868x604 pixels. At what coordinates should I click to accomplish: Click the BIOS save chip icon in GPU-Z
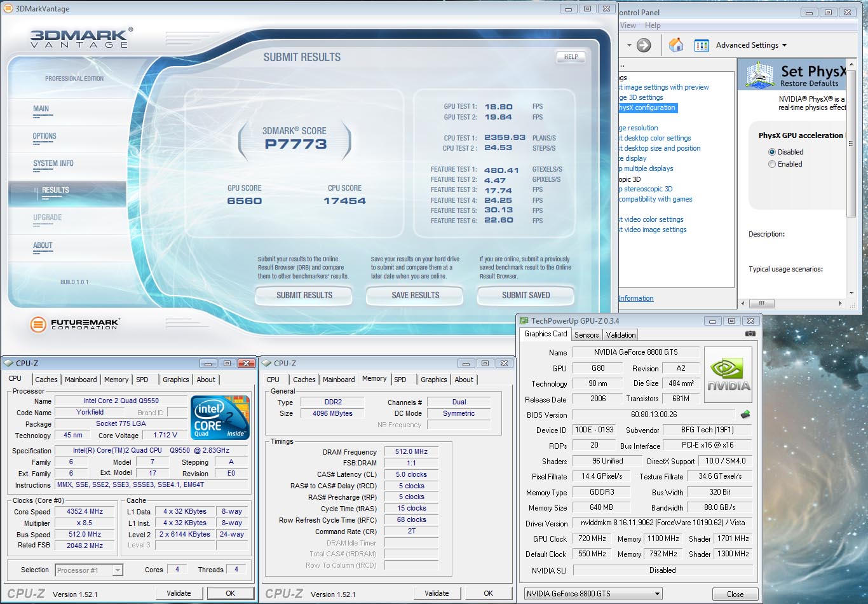point(745,415)
